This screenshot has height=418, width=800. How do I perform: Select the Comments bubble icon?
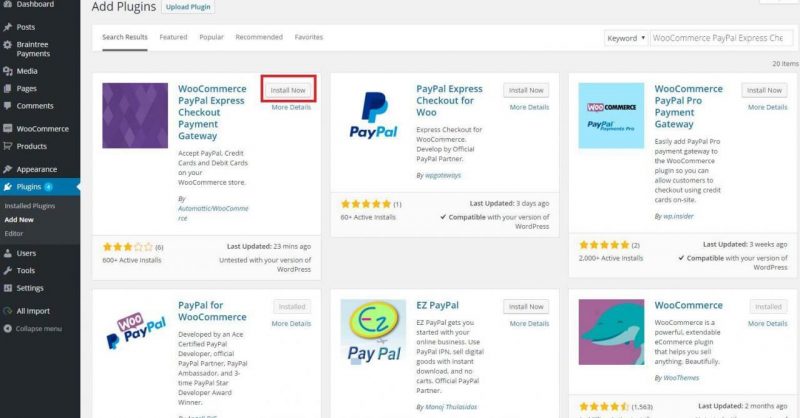click(8, 106)
